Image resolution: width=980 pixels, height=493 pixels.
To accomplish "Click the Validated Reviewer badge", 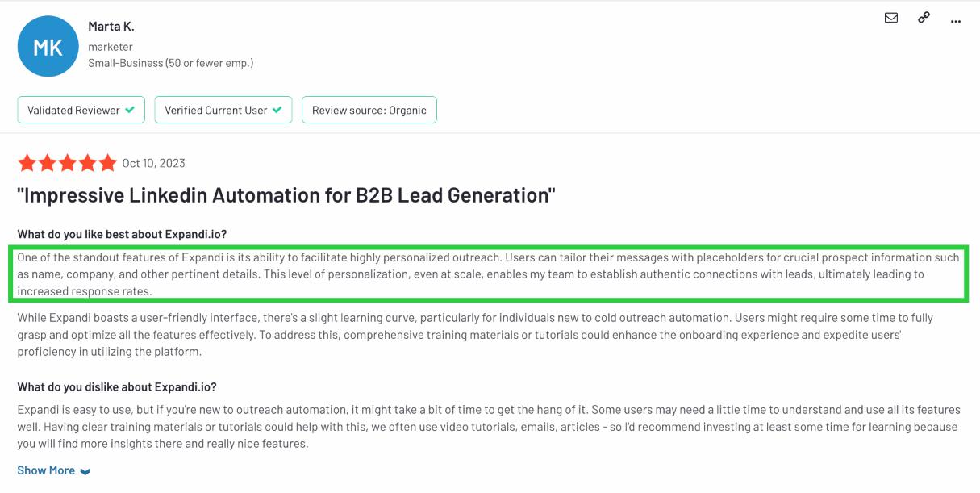I will (x=81, y=110).
